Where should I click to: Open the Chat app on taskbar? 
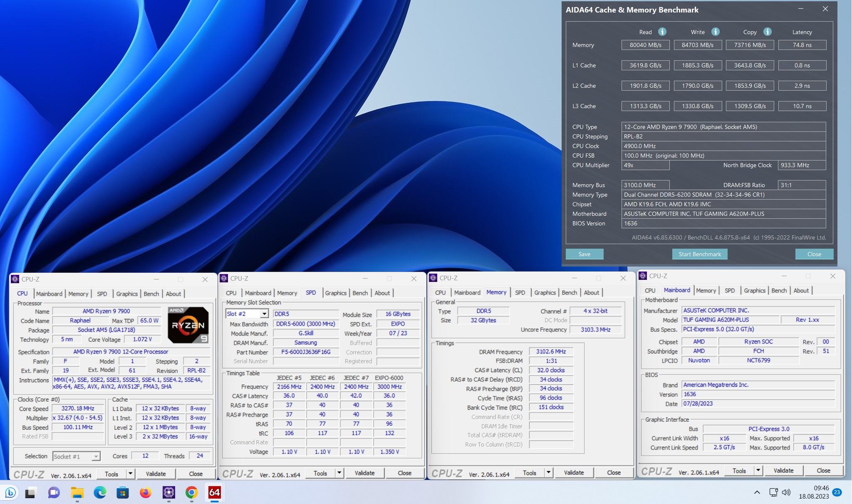pos(54,493)
